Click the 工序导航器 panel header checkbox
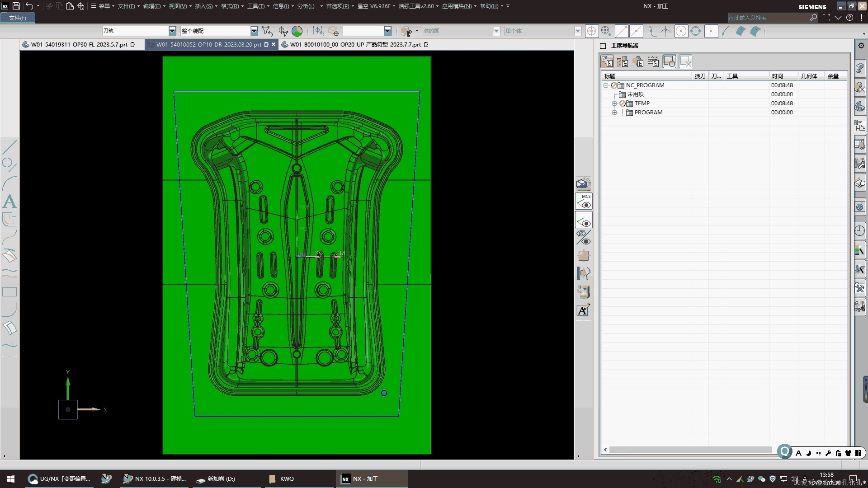 click(603, 46)
